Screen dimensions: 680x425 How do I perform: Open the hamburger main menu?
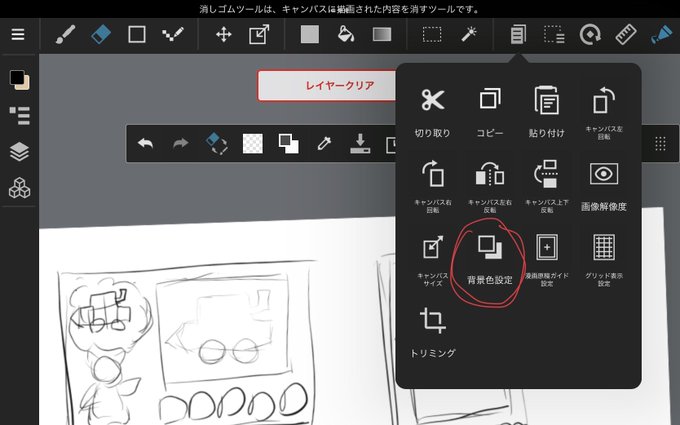tap(18, 34)
